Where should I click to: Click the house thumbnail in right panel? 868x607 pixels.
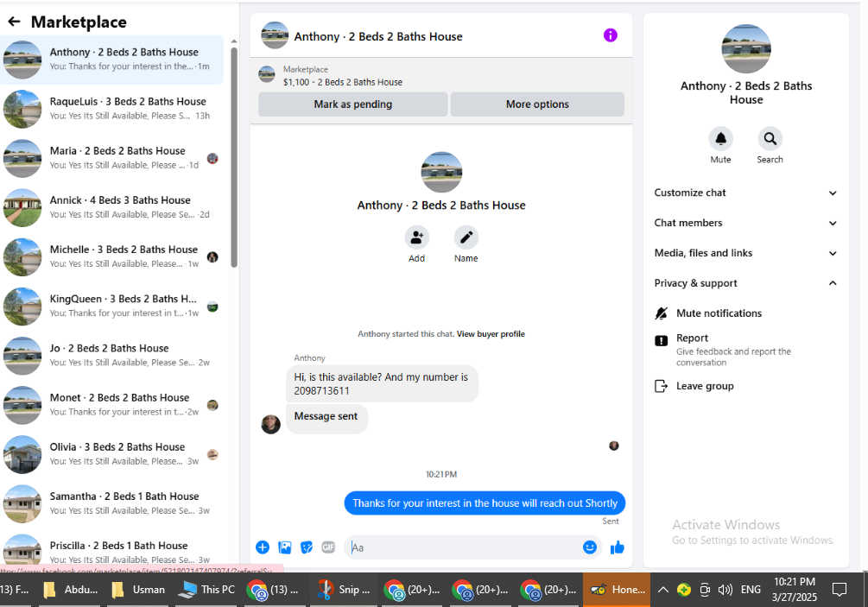[745, 48]
